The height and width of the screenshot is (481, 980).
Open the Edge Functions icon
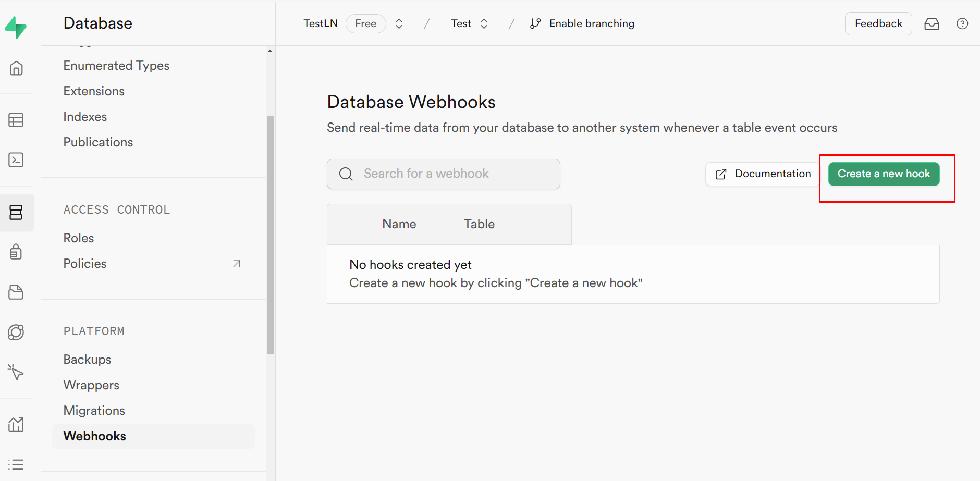(x=16, y=332)
